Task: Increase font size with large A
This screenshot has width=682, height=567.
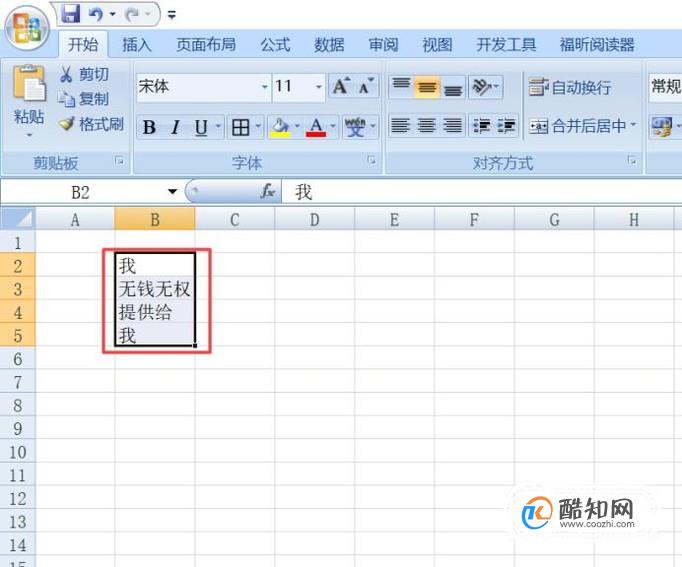Action: pyautogui.click(x=341, y=86)
